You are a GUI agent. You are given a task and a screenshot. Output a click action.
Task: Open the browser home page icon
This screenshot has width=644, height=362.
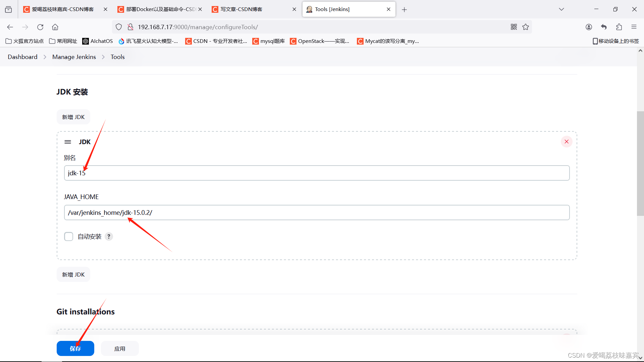(x=55, y=27)
